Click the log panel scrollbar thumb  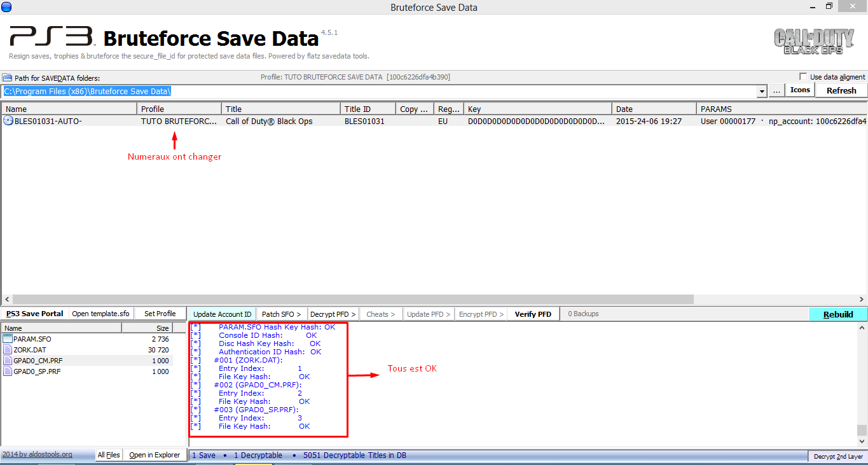tap(862, 430)
